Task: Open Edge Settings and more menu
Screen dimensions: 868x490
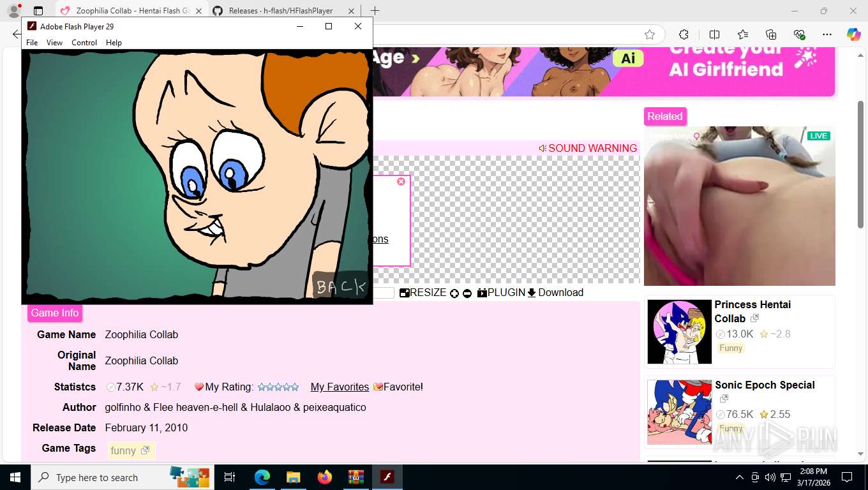Action: tap(827, 34)
